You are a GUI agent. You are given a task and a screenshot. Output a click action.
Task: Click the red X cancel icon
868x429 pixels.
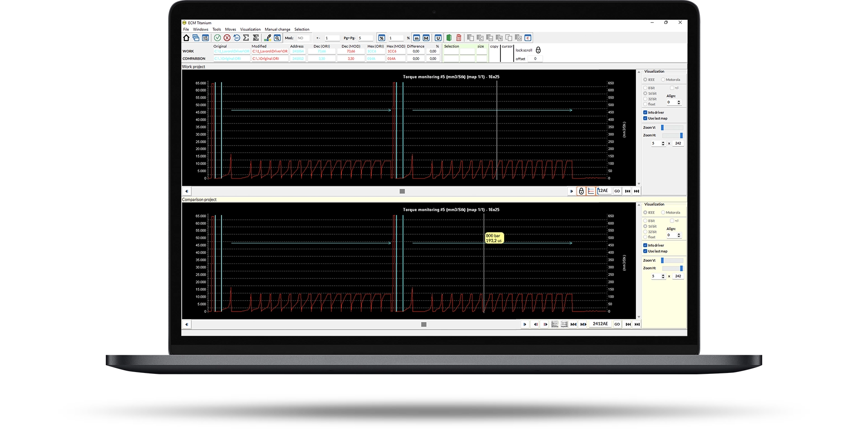[x=227, y=38]
